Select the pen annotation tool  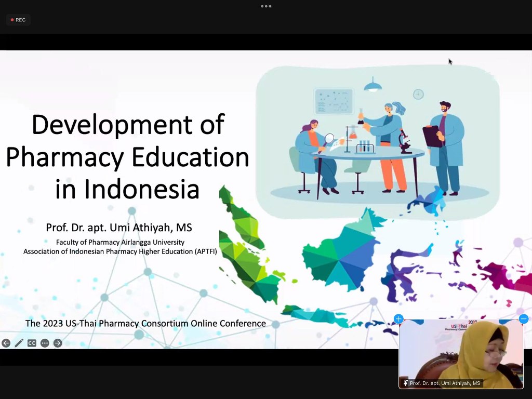pos(19,343)
